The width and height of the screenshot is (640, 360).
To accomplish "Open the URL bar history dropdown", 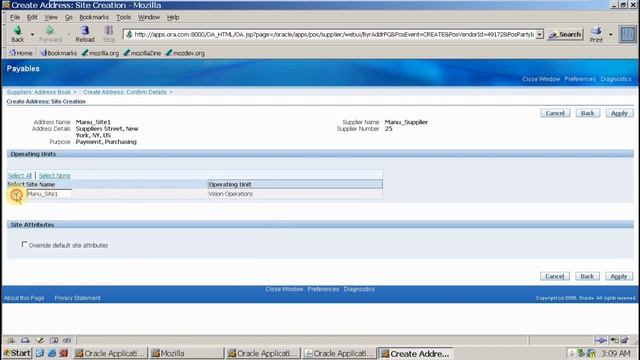I will point(540,35).
